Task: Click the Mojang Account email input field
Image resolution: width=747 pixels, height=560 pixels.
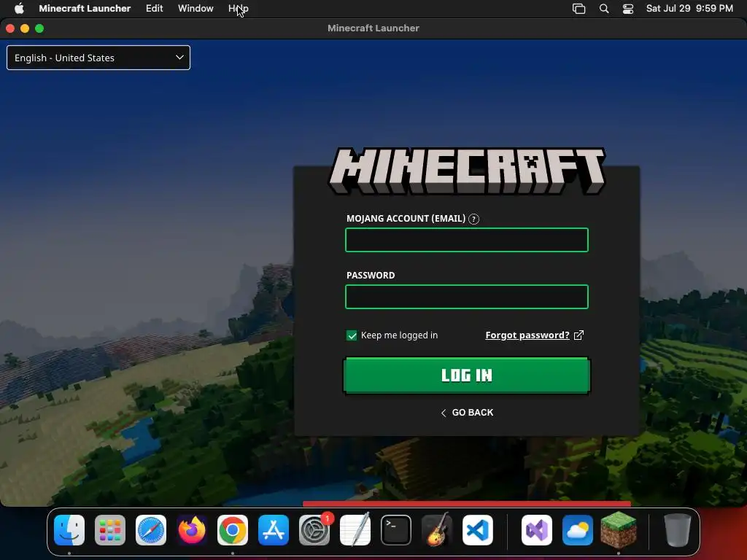Action: (467, 240)
